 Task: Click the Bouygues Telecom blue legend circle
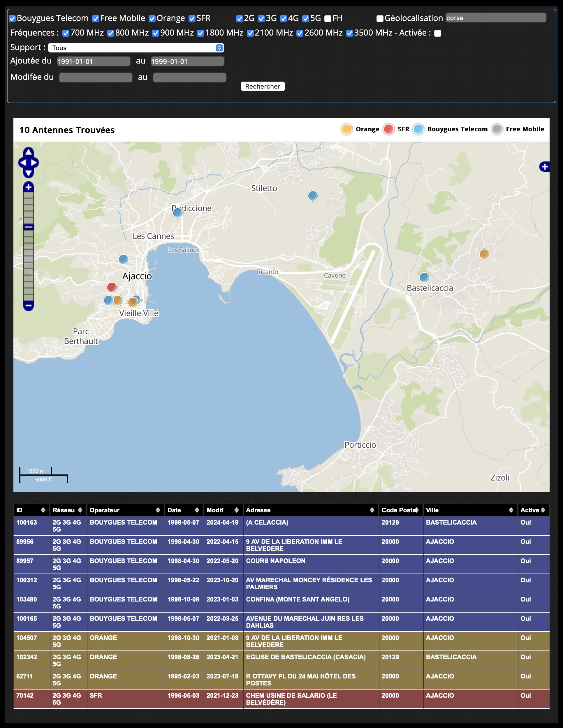(x=418, y=129)
